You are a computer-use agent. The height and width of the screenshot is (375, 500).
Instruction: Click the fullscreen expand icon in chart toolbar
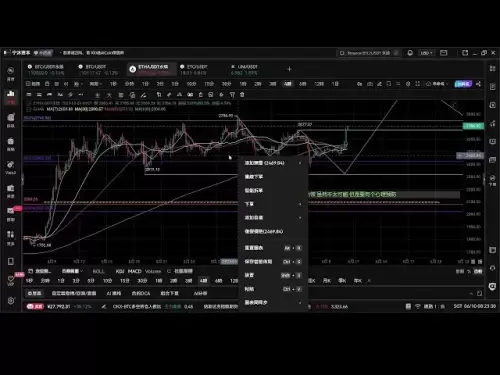point(417,84)
